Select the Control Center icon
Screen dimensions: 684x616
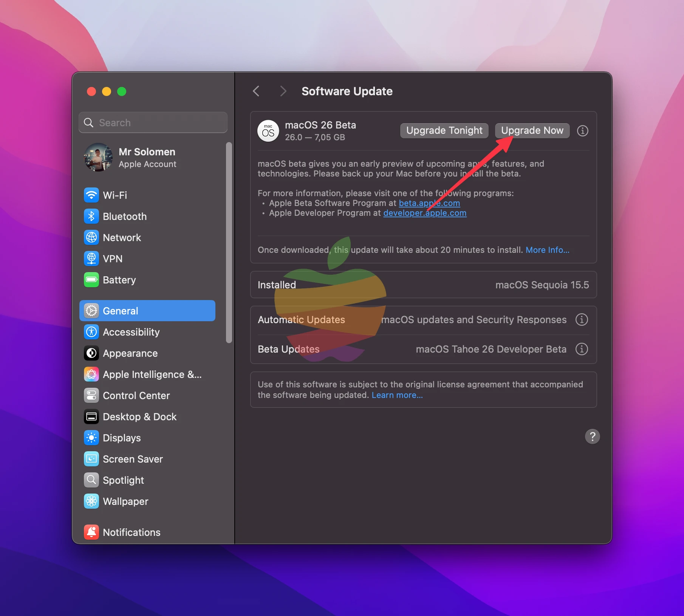91,396
